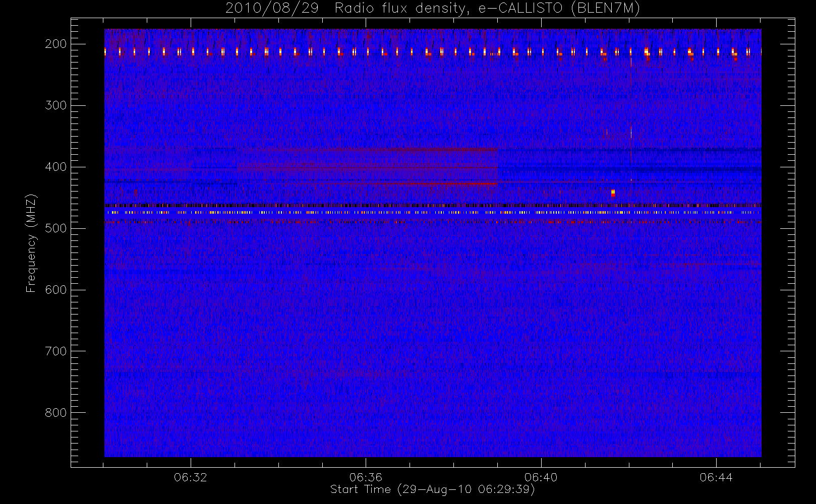Click the 06:44 time tick label
The width and height of the screenshot is (816, 504).
[x=716, y=477]
